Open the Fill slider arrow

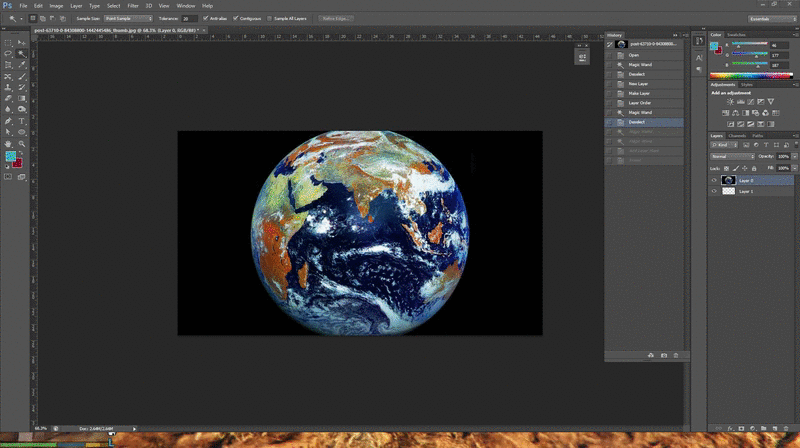(x=794, y=168)
